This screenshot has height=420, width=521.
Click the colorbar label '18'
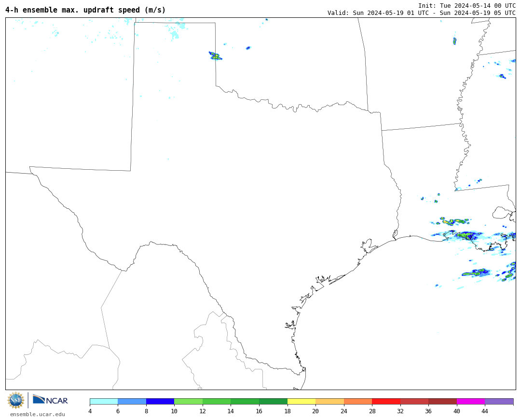click(x=288, y=411)
